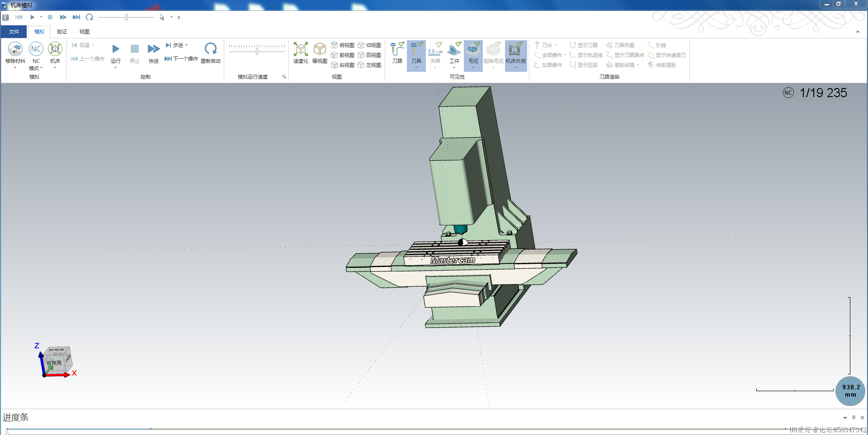
Task: Click quick-access skip-to-end button
Action: point(76,17)
